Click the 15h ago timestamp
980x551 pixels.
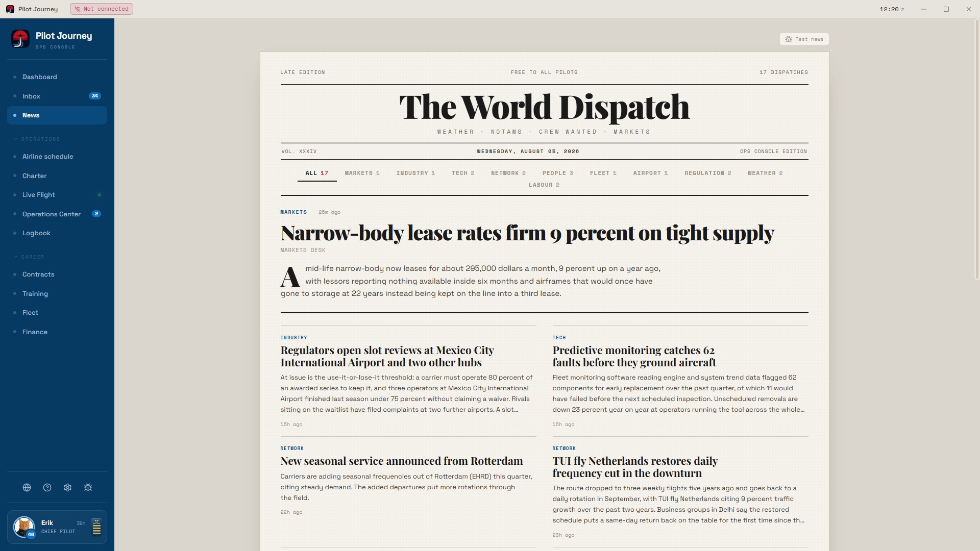click(x=291, y=424)
